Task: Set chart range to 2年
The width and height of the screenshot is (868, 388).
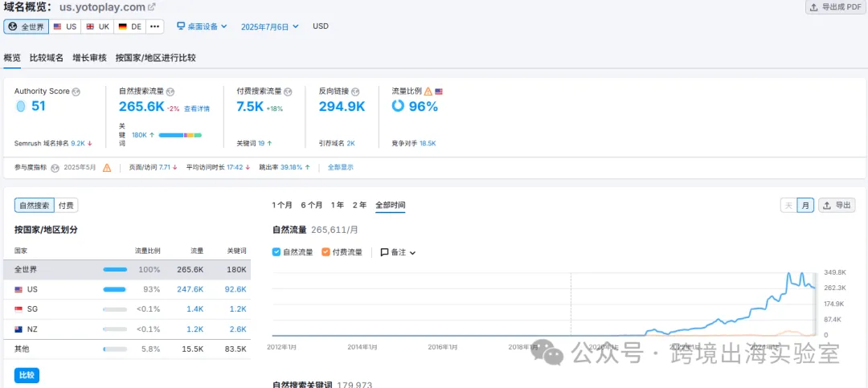Action: tap(359, 205)
